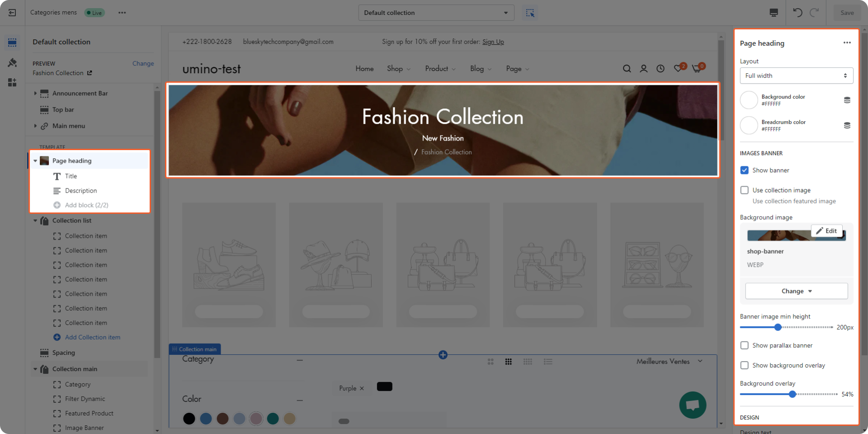Open the chat bubble widget
The image size is (868, 434).
click(693, 405)
